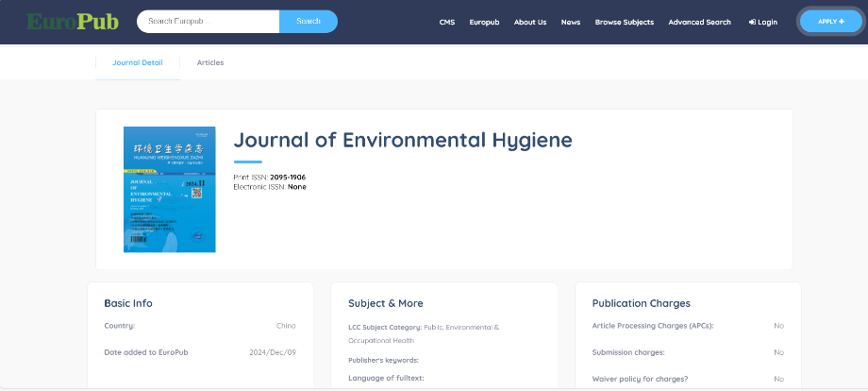This screenshot has width=868, height=391.
Task: Open Advanced Search page
Action: tap(700, 22)
